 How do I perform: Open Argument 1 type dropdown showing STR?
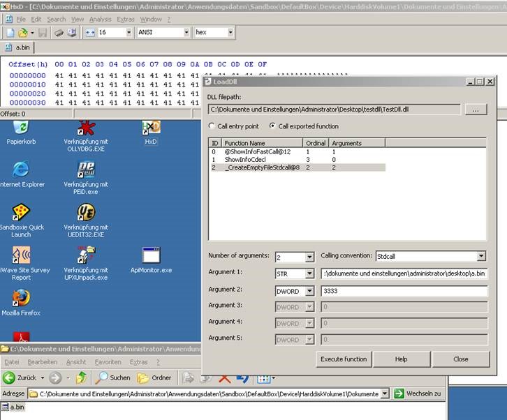309,273
